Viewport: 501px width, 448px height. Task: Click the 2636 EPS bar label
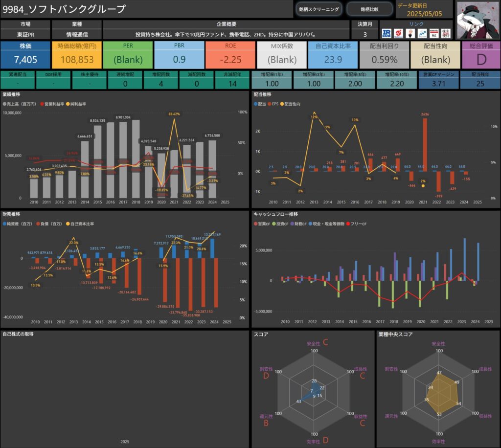(x=425, y=114)
